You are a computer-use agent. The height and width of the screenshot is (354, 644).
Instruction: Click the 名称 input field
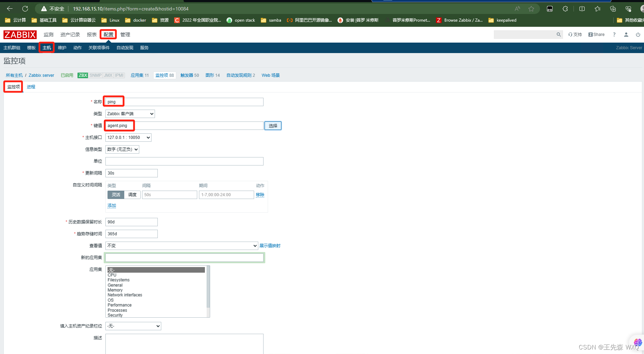[x=184, y=102]
